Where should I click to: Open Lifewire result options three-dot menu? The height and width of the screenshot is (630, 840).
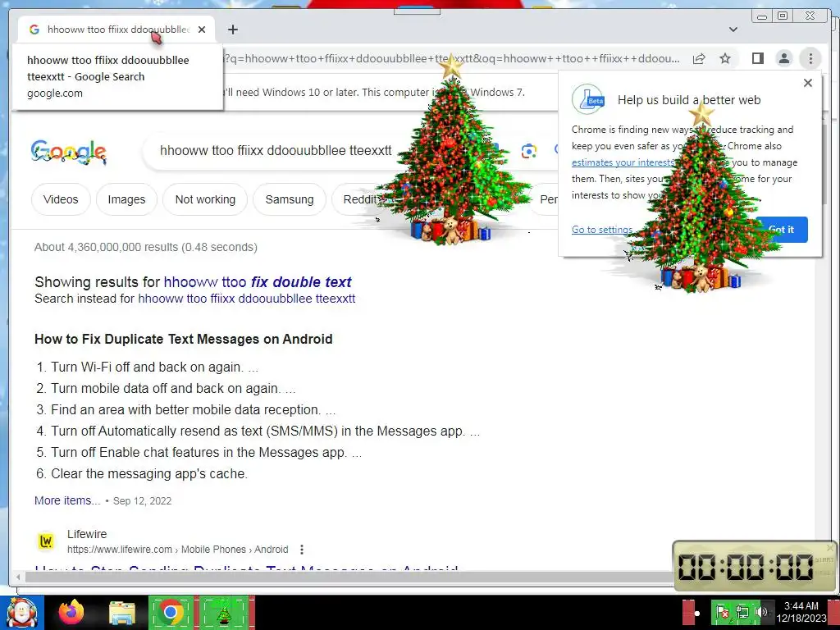point(302,550)
